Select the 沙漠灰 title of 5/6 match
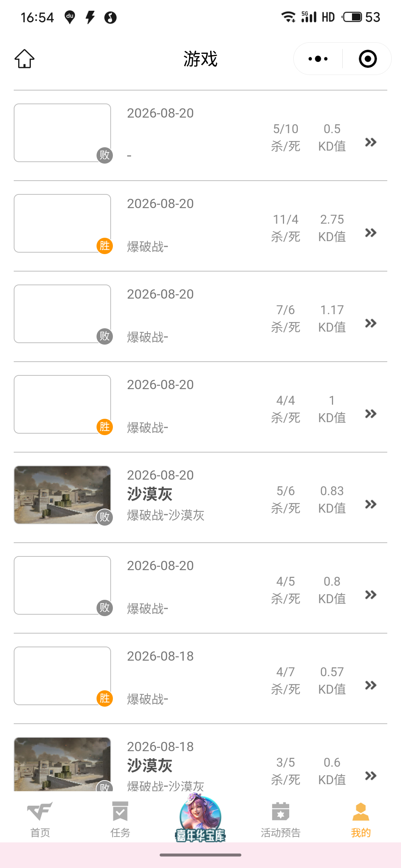401x868 pixels. pos(150,494)
